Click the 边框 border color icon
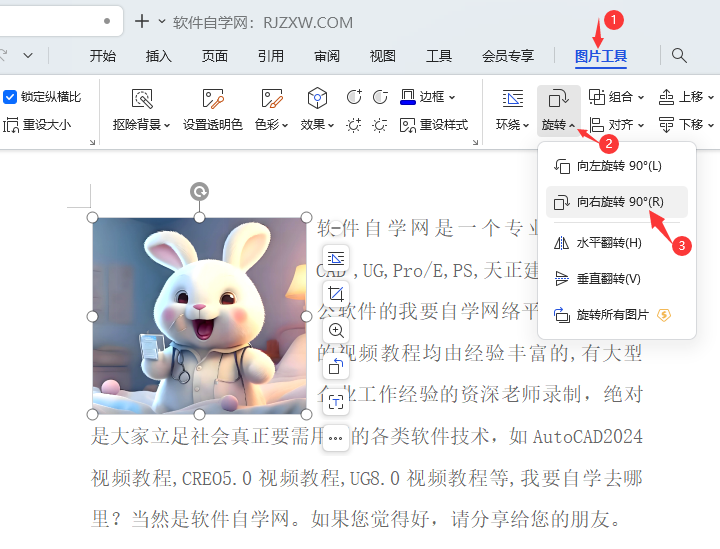This screenshot has width=720, height=549. (x=408, y=97)
